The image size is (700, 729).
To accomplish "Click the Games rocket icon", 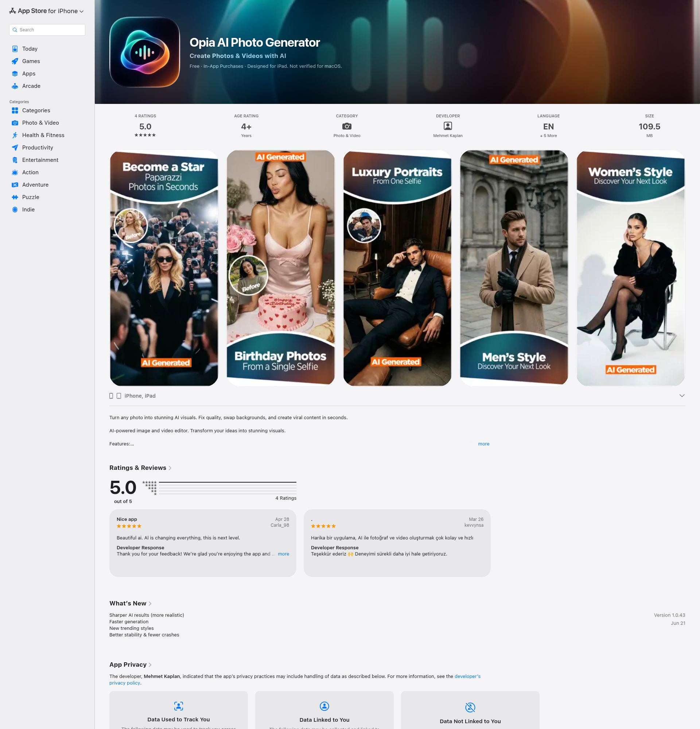I will (15, 61).
